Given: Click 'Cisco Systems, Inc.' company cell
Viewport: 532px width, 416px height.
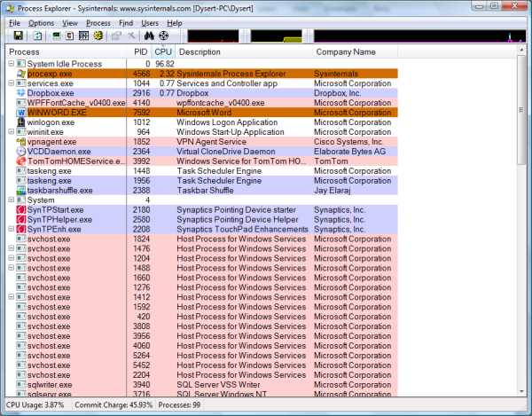Looking at the screenshot, I should 348,142.
